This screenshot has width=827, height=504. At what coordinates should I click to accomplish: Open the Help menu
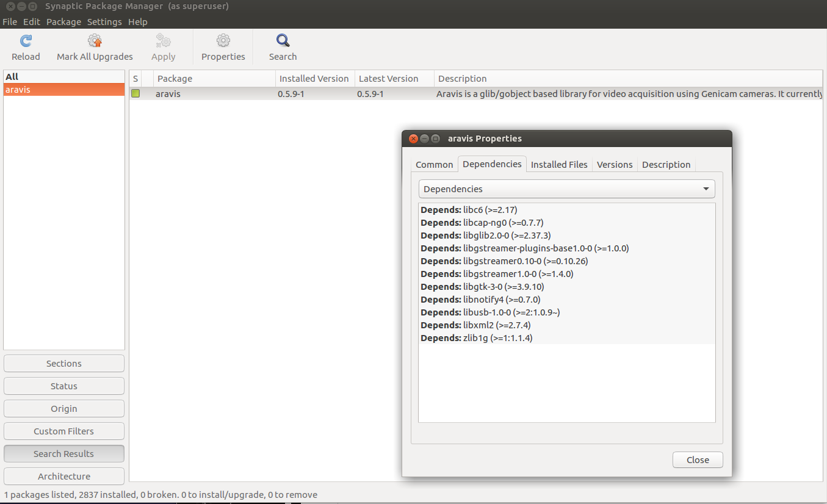click(137, 22)
